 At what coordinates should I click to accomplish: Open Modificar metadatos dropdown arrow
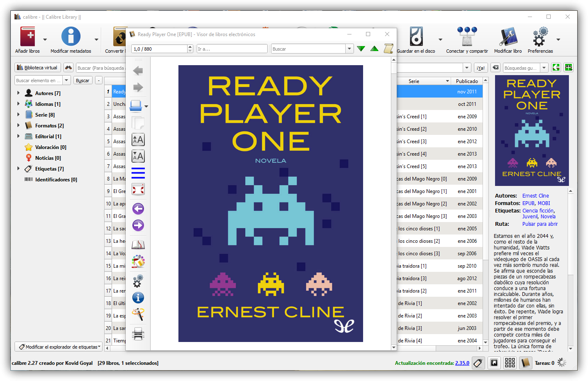(96, 40)
